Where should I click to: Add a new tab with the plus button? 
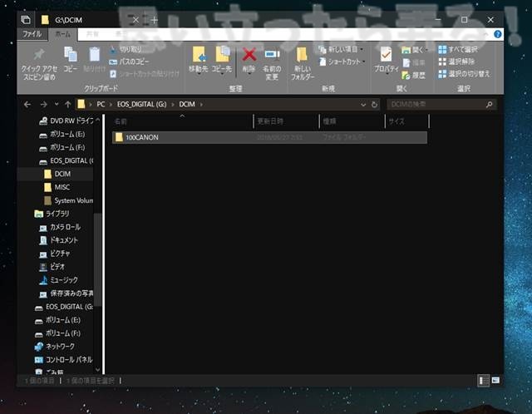154,20
